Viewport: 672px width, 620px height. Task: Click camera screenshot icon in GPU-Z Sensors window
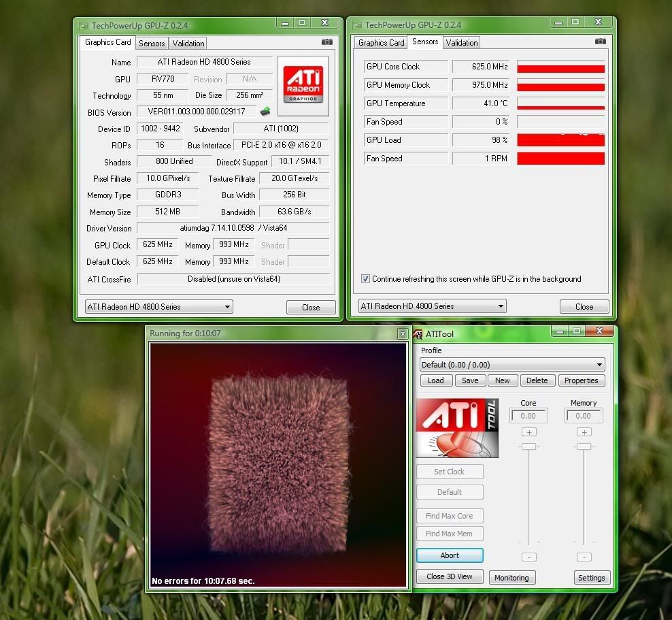[x=601, y=41]
